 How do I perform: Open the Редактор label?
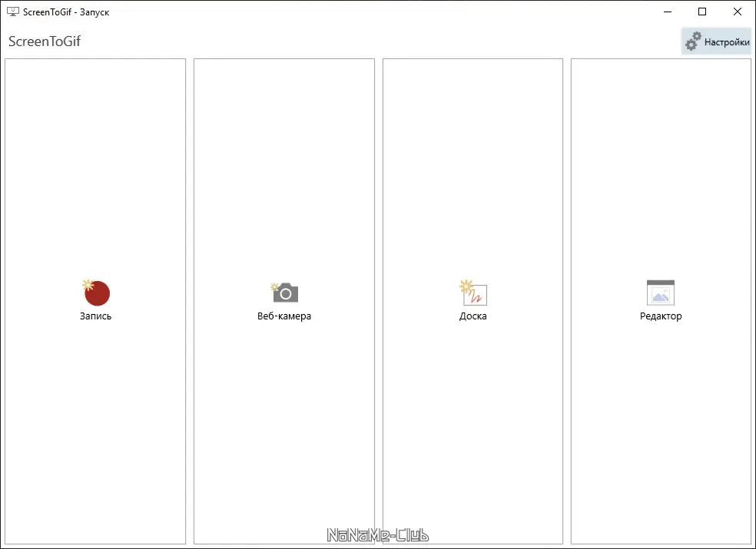click(x=661, y=316)
